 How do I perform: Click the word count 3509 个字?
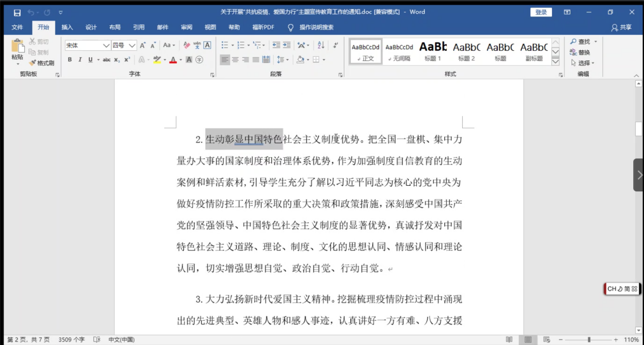pos(72,339)
